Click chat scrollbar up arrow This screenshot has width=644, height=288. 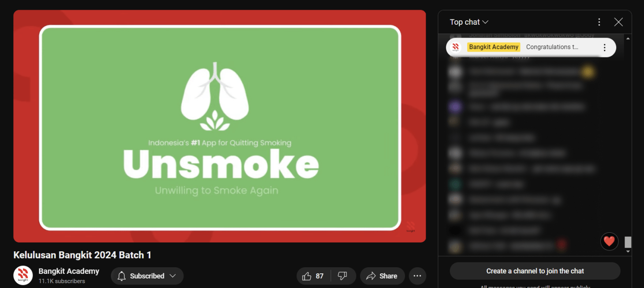pyautogui.click(x=628, y=38)
